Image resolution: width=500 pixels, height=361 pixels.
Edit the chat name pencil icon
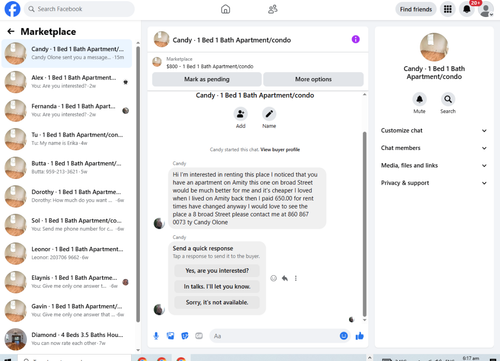point(269,114)
